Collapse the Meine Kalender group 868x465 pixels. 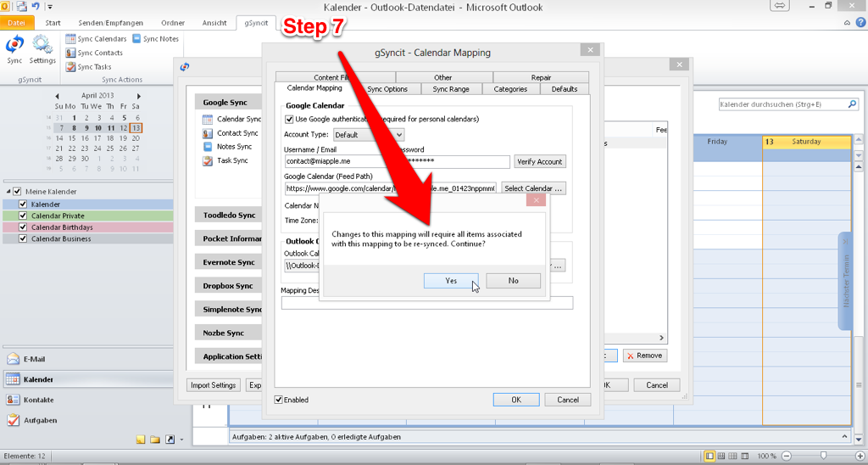7,191
